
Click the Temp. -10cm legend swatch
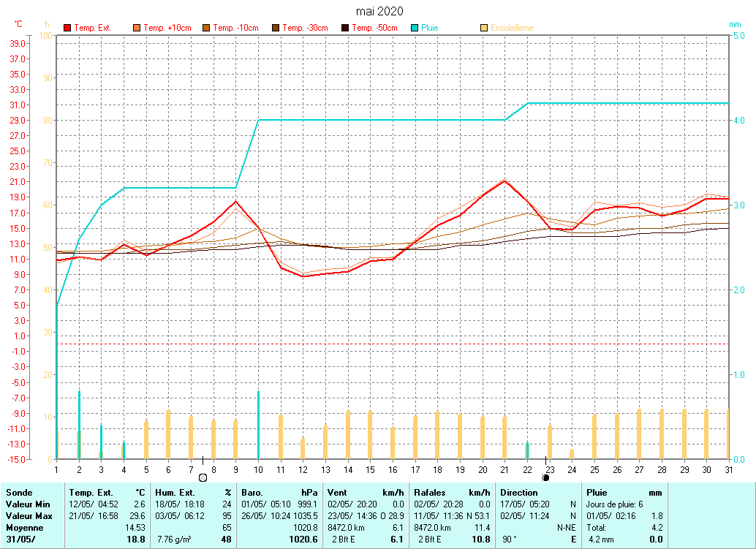pos(206,28)
